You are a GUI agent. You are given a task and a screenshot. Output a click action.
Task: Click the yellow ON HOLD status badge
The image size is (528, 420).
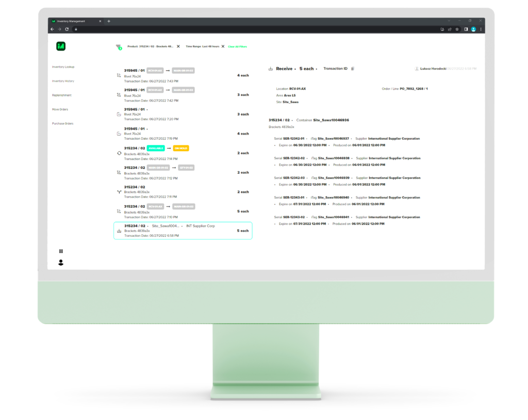[181, 148]
